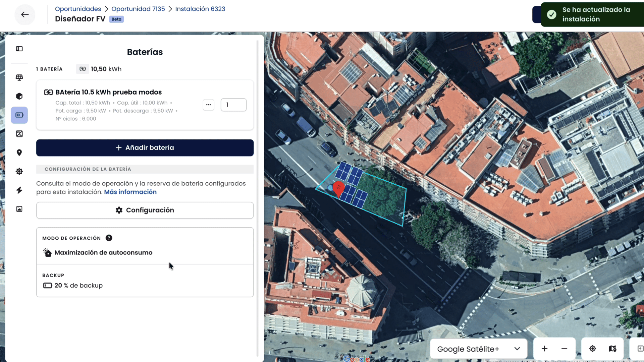Click Nº ciclos : 6.000 text
Screen dimensions: 644x362
(76, 119)
